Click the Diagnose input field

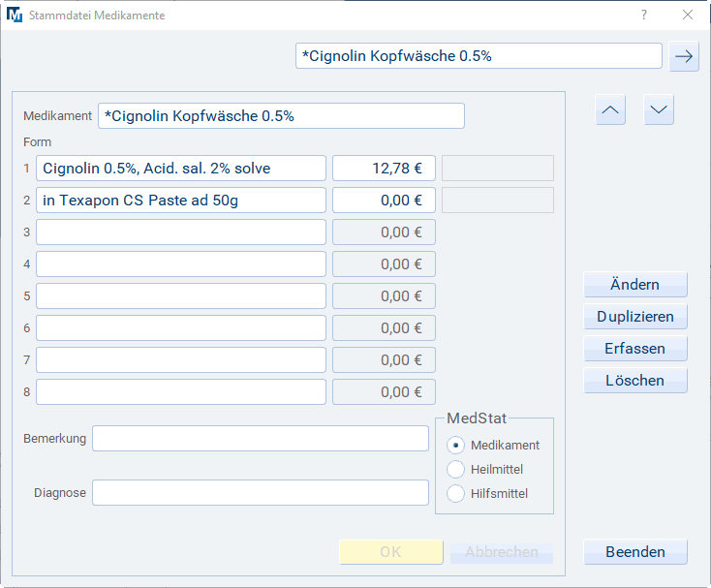coord(261,493)
